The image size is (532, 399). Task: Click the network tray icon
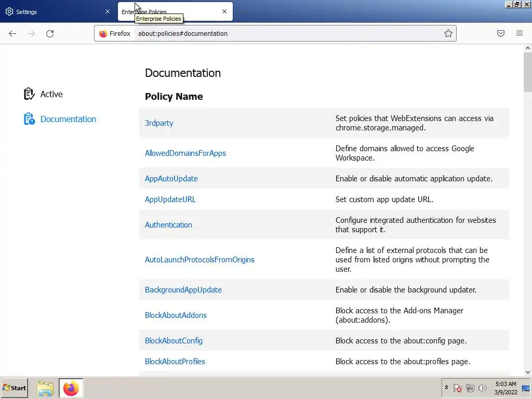coord(470,388)
